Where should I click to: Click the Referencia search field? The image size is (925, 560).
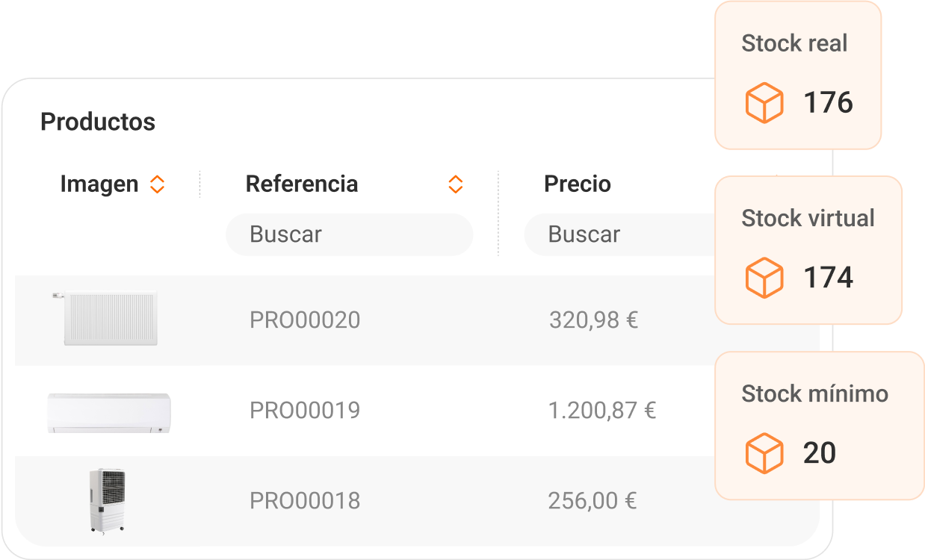[x=349, y=234]
